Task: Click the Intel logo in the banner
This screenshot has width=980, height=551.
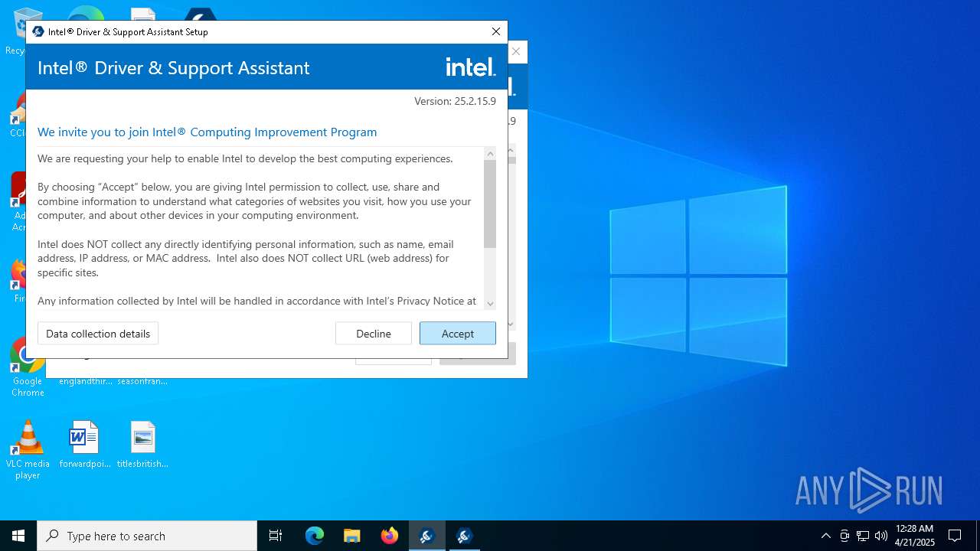Action: pyautogui.click(x=471, y=67)
